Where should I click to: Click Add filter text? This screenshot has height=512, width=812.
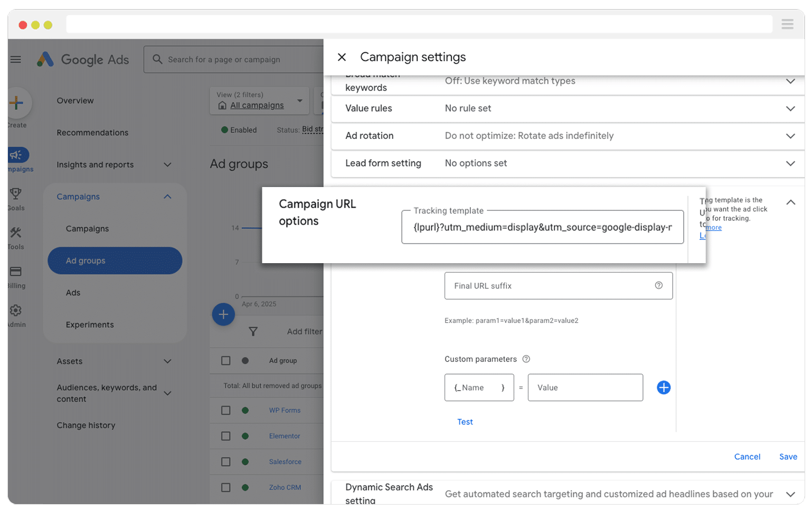[x=305, y=331]
